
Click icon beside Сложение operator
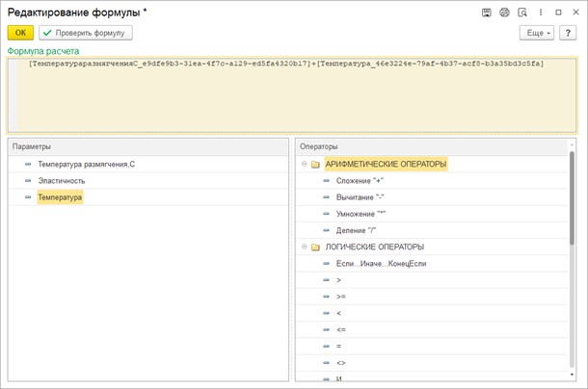(x=326, y=181)
